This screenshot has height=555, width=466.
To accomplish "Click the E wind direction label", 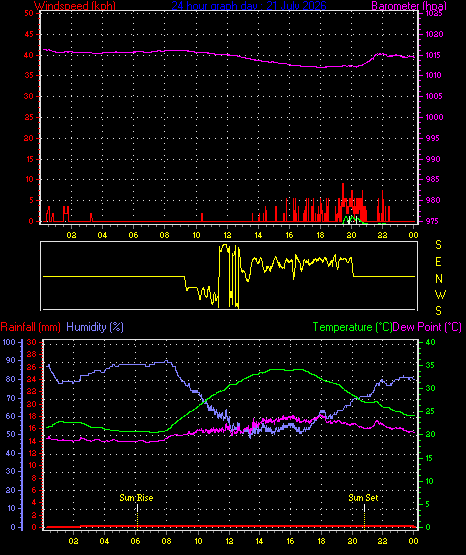I will [438, 262].
